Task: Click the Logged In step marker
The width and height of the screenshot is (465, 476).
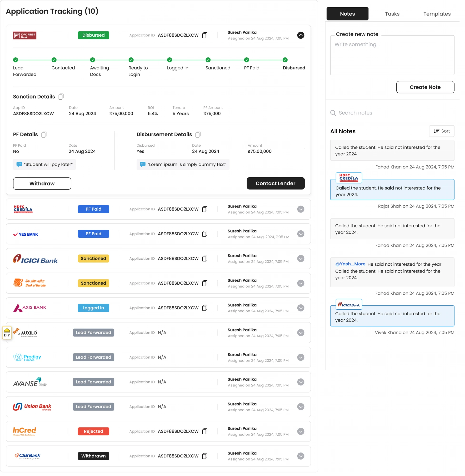Action: click(170, 60)
